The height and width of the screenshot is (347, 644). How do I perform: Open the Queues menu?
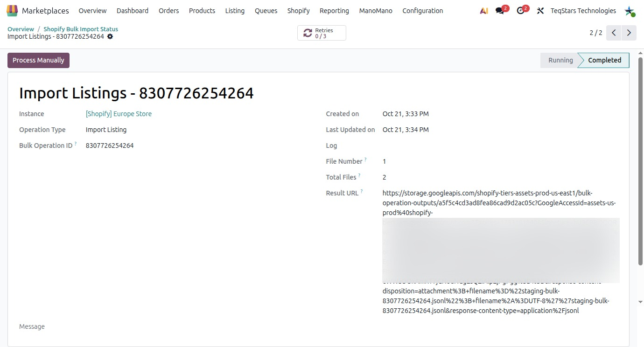[x=266, y=11]
